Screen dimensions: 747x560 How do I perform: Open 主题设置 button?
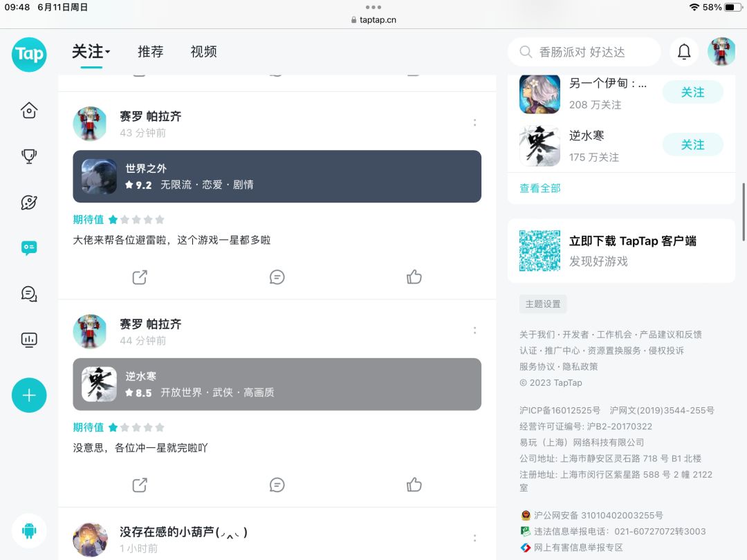coord(543,304)
